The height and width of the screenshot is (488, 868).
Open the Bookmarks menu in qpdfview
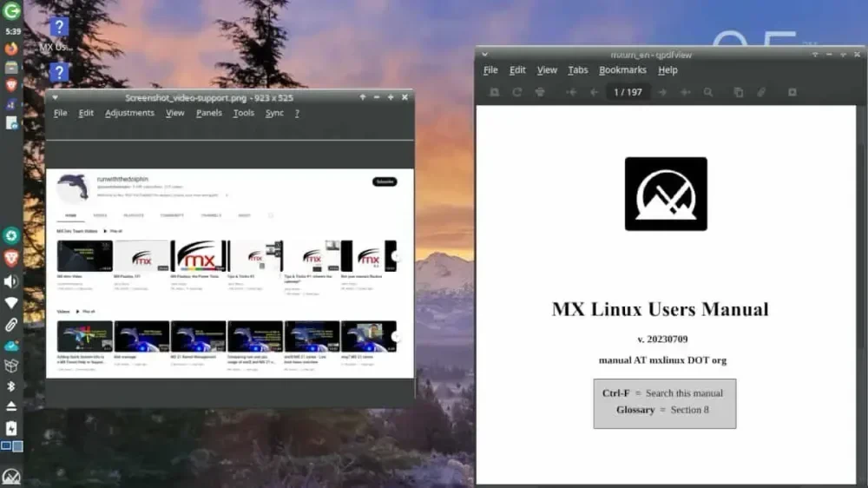[x=622, y=69]
